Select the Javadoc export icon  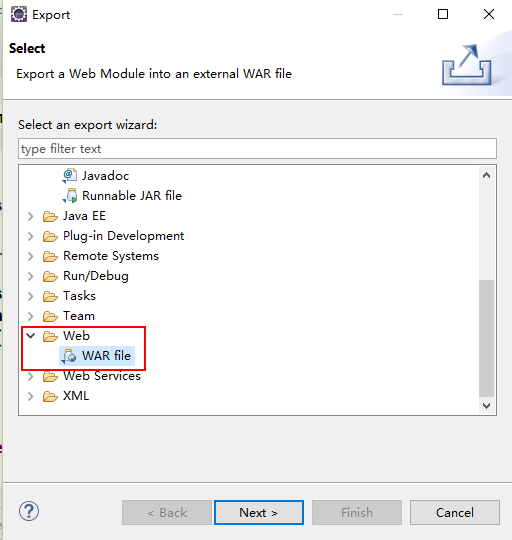pos(70,176)
